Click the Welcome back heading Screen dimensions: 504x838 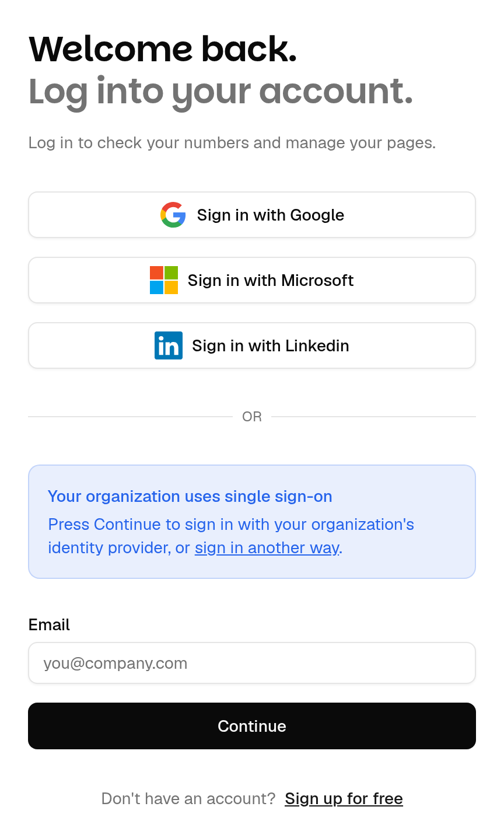point(163,48)
